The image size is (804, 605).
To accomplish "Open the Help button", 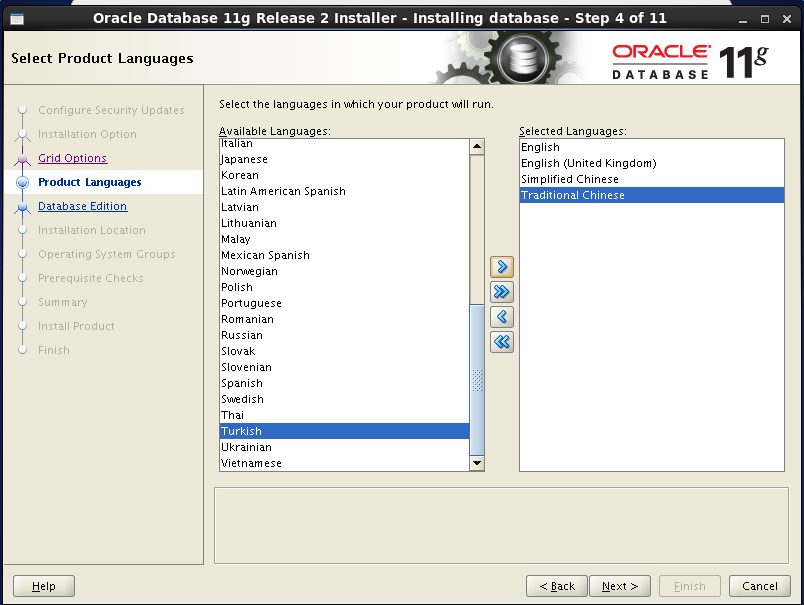I will click(x=44, y=586).
